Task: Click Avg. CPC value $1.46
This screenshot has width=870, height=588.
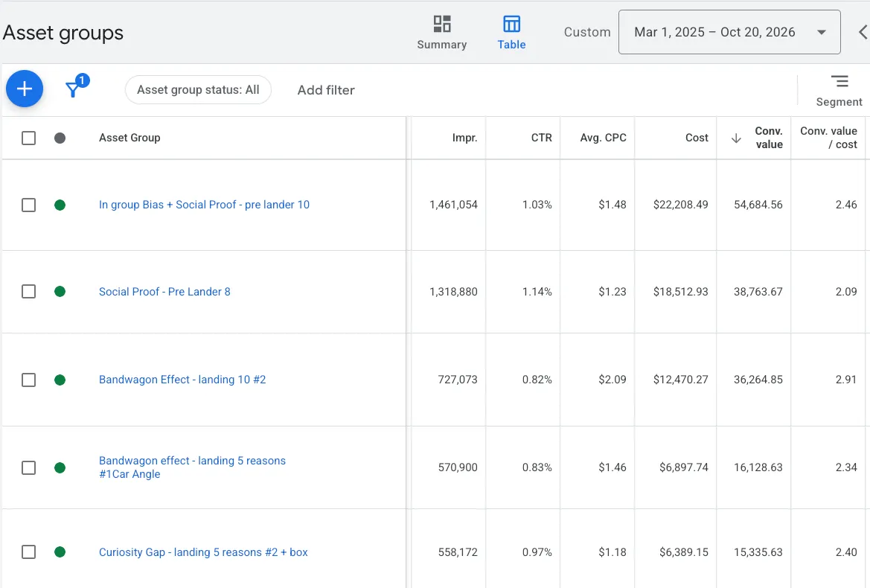Action: point(612,467)
